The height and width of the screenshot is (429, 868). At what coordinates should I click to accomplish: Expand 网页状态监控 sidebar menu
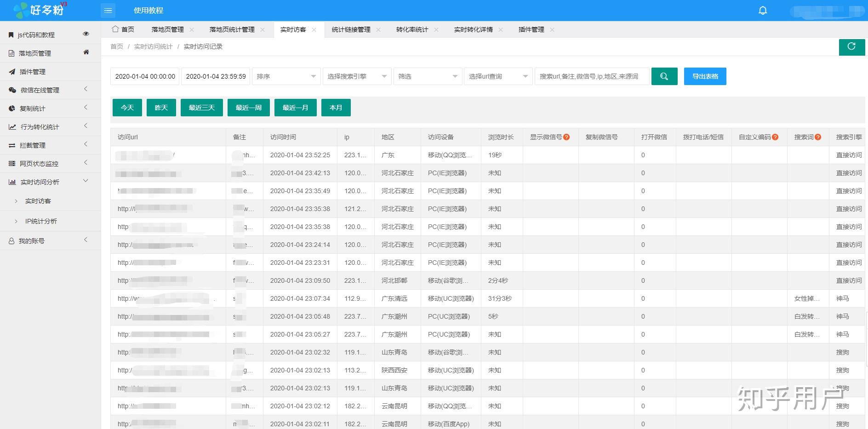(86, 163)
